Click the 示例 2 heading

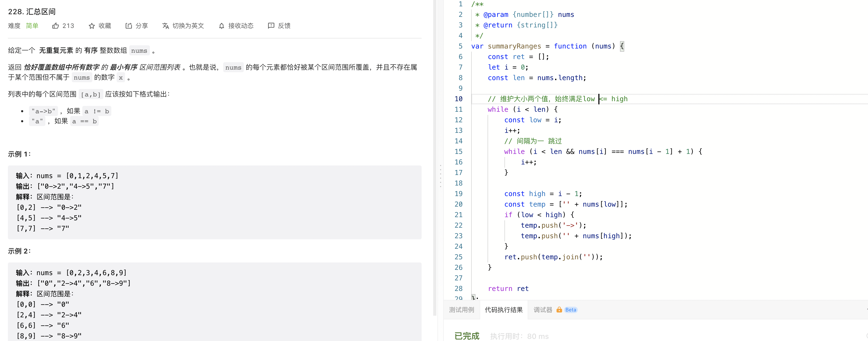coord(20,251)
